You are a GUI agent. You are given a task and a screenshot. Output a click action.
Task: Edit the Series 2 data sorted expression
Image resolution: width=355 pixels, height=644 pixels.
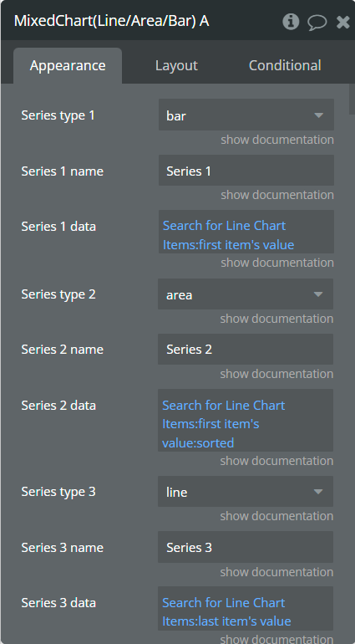point(246,421)
